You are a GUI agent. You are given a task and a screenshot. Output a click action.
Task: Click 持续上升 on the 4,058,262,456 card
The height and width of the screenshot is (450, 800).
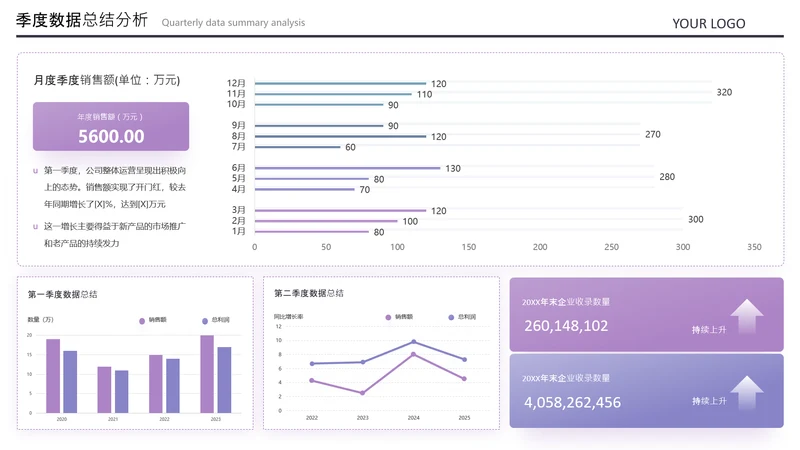coord(709,402)
